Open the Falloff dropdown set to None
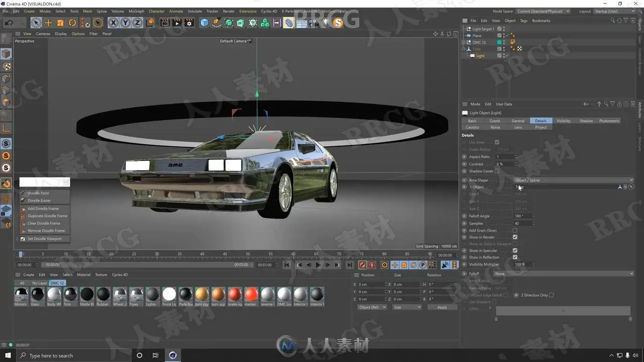The height and width of the screenshot is (362, 644). pyautogui.click(x=563, y=274)
